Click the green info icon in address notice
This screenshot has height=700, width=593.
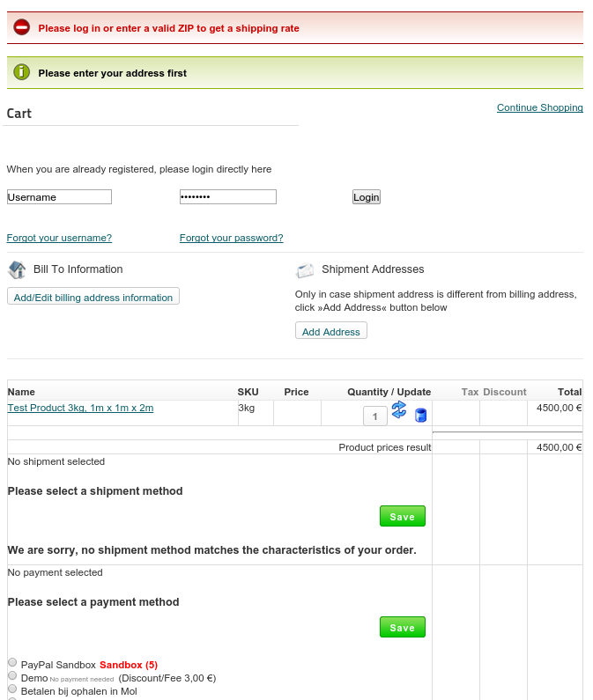[x=22, y=72]
